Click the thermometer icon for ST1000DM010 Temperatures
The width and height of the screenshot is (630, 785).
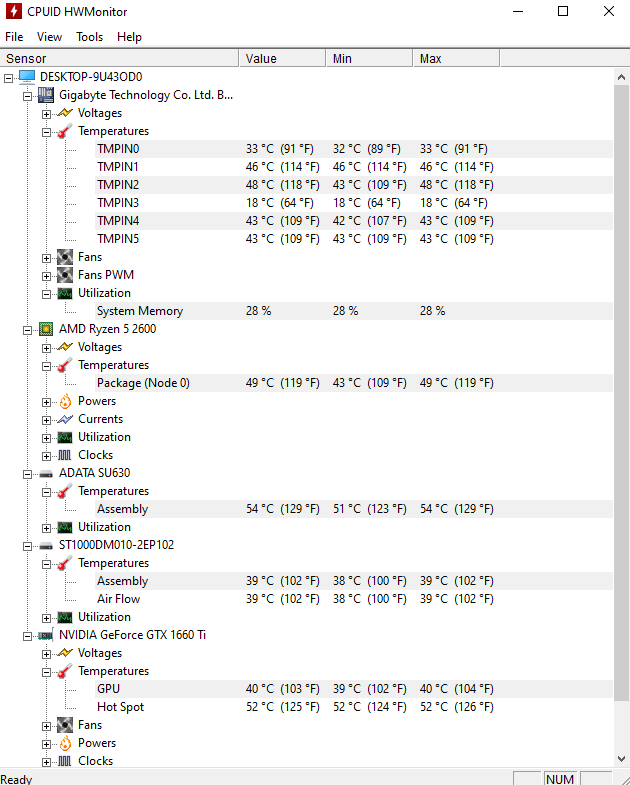pyautogui.click(x=65, y=563)
